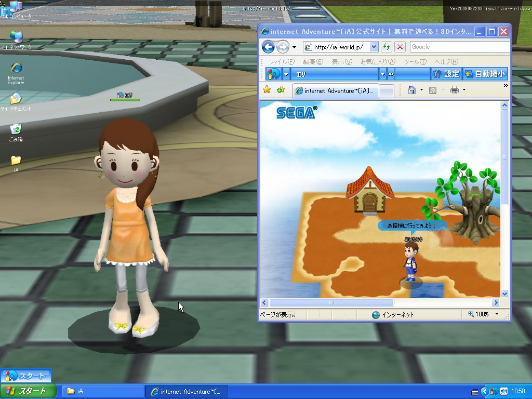532x399 pixels.
Task: Open the ツール(T) menu
Action: pyautogui.click(x=415, y=62)
